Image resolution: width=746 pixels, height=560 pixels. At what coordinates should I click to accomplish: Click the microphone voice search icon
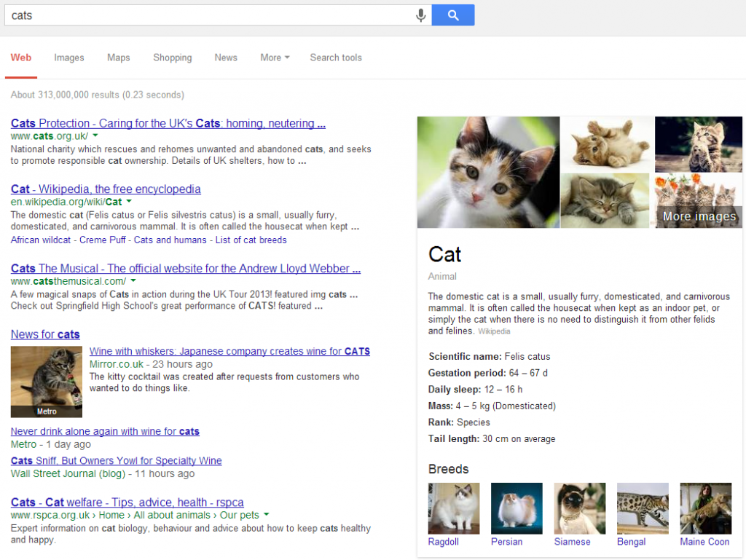(x=420, y=15)
